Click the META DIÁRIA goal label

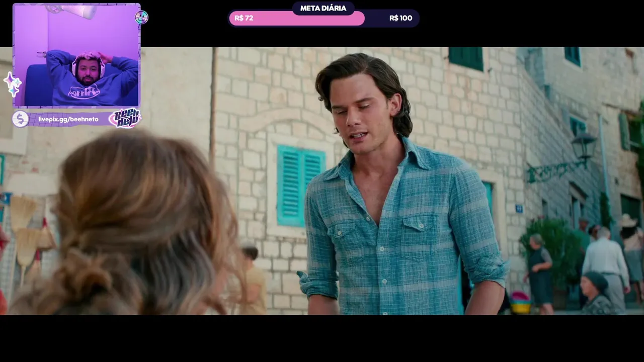tap(323, 8)
